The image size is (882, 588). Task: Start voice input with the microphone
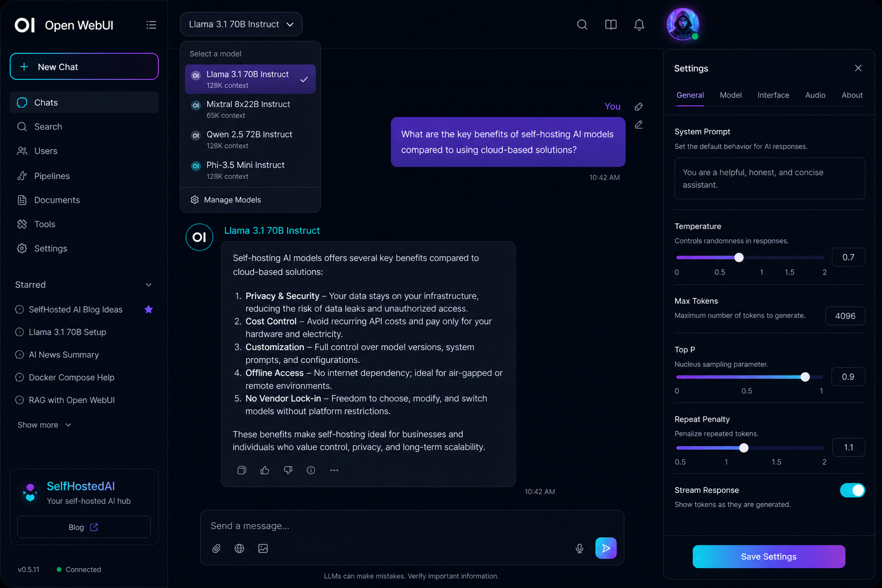point(579,548)
